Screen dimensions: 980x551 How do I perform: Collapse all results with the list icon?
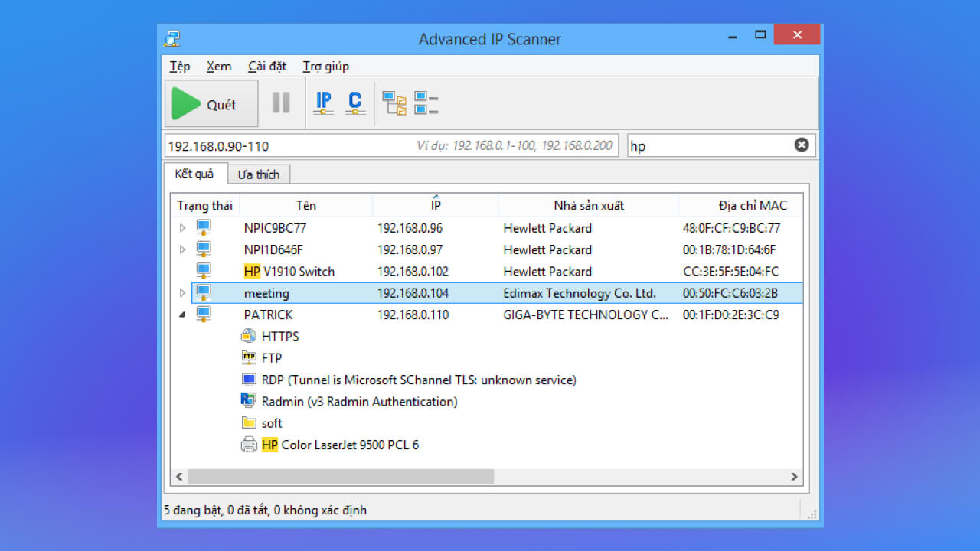(x=426, y=103)
